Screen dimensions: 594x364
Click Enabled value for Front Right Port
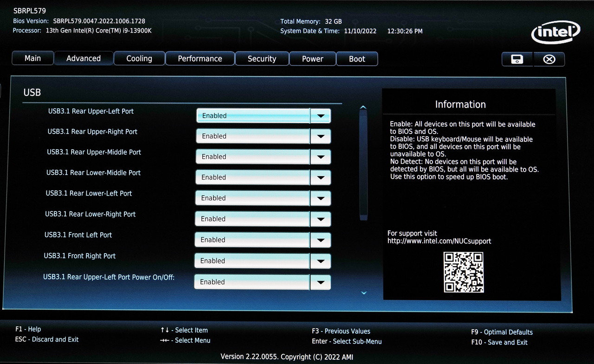pos(252,261)
